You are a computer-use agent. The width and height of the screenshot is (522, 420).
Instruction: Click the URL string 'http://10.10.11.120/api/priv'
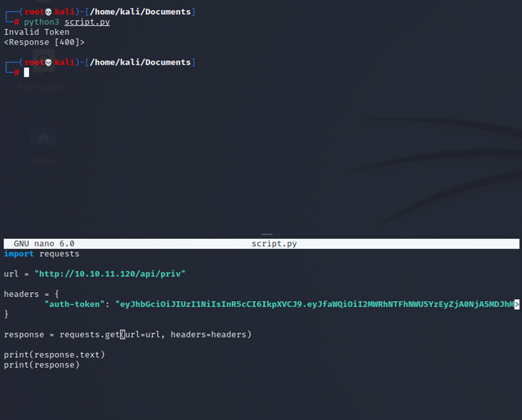[110, 274]
